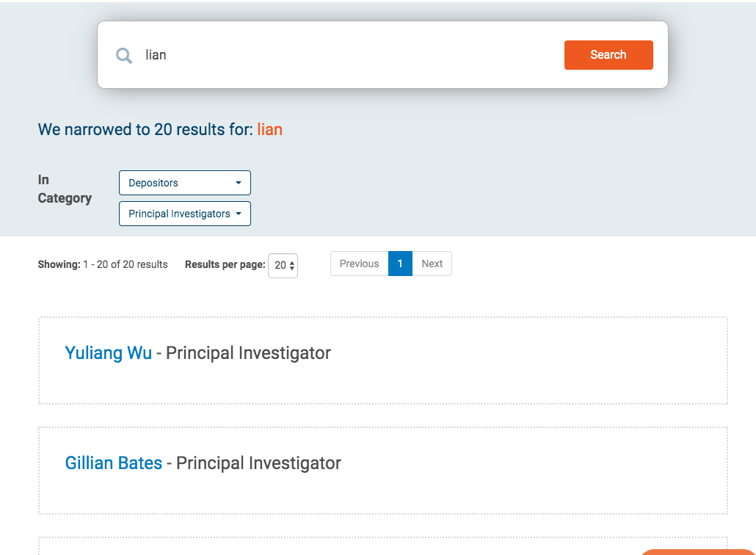Select page 1 in pagination
The image size is (756, 555).
tap(400, 264)
